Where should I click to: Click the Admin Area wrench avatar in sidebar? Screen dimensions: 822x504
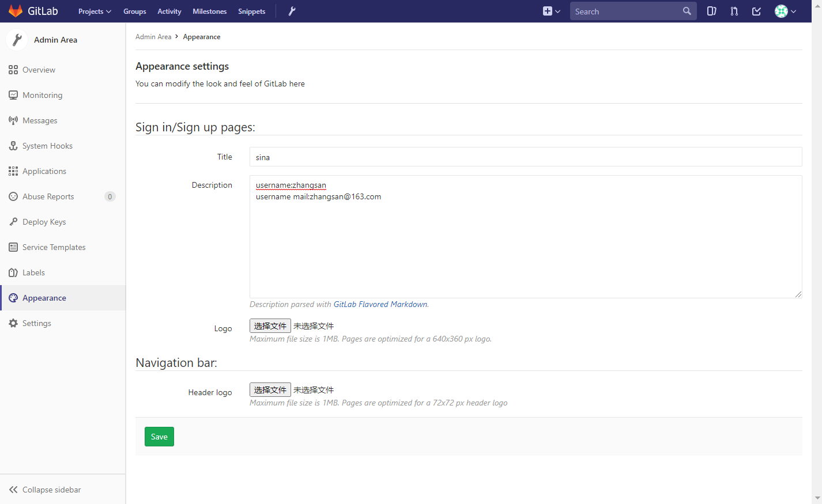tap(17, 40)
